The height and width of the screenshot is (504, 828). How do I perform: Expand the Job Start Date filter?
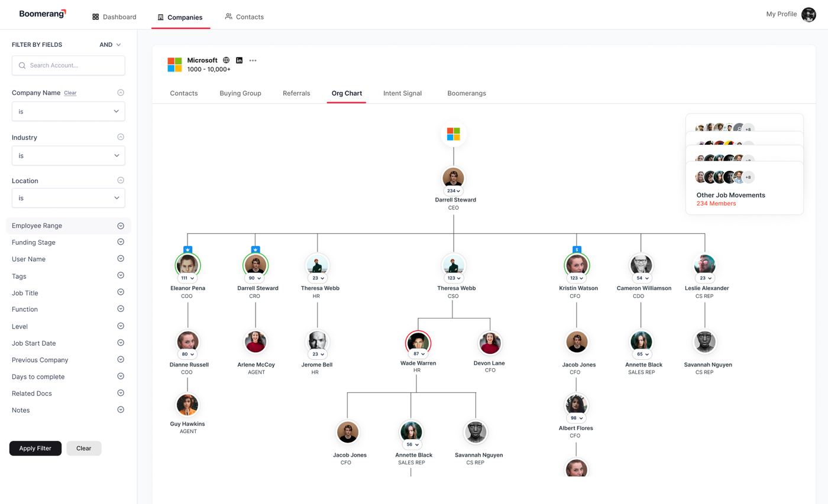click(x=121, y=343)
